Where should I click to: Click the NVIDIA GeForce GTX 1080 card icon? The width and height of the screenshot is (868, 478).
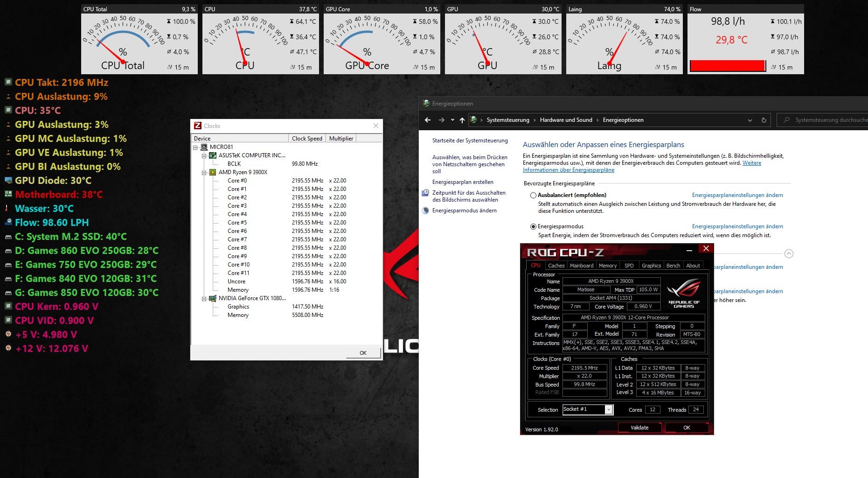pyautogui.click(x=213, y=298)
